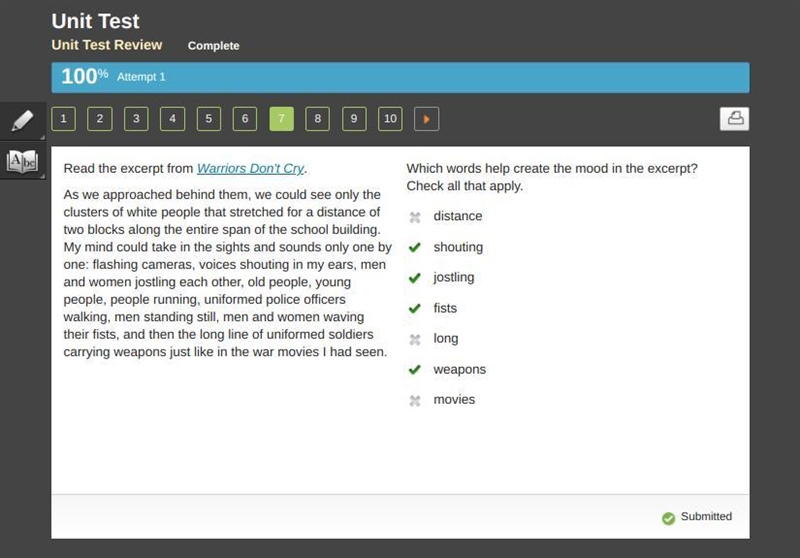Go to next questions with orange arrow
The image size is (800, 558).
click(x=427, y=119)
